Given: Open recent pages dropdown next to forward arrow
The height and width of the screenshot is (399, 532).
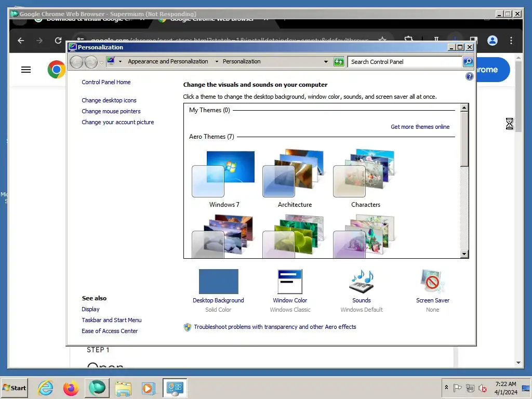Looking at the screenshot, I should [x=101, y=62].
